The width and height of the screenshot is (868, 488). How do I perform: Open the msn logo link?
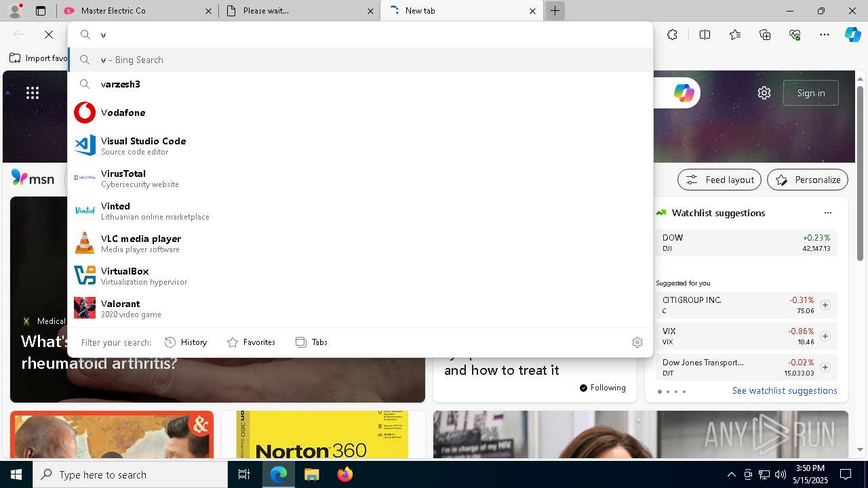tap(33, 178)
